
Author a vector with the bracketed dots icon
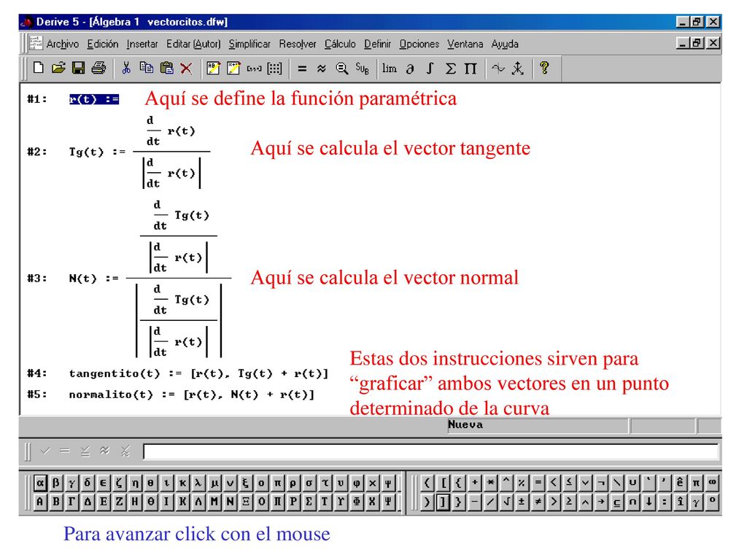tap(254, 68)
